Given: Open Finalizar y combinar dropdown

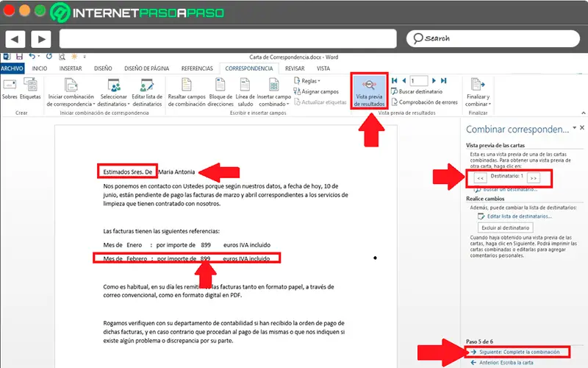Looking at the screenshot, I should [x=478, y=93].
